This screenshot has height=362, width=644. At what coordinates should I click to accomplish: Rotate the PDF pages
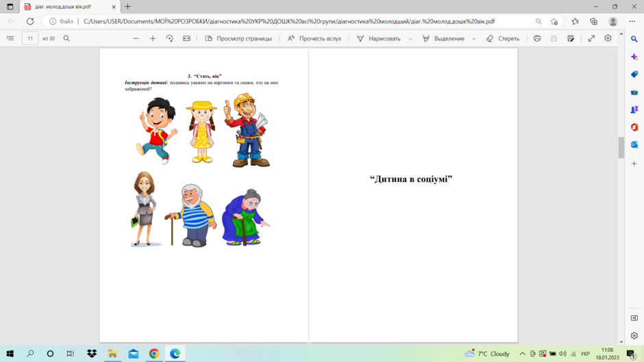coord(170,38)
